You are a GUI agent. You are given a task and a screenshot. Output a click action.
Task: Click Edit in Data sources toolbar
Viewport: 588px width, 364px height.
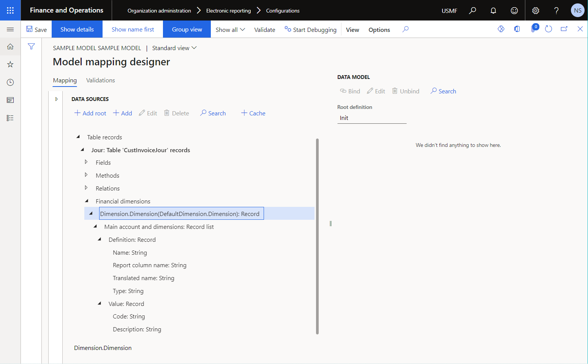point(148,113)
